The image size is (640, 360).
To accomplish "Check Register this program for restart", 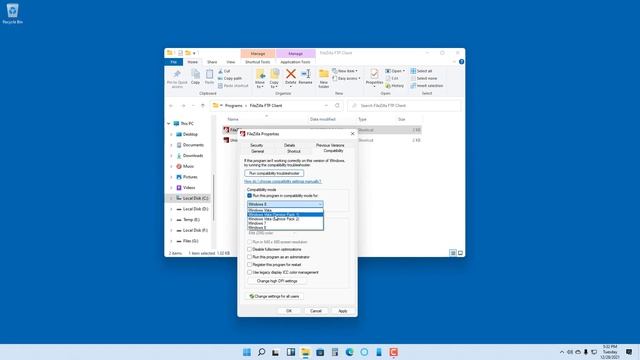I will 249,265.
